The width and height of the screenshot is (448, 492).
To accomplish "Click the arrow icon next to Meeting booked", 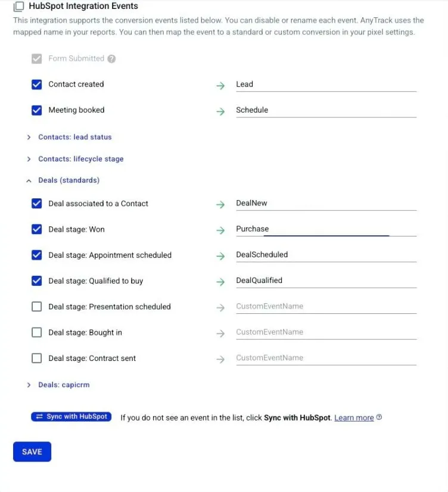I will tap(220, 111).
